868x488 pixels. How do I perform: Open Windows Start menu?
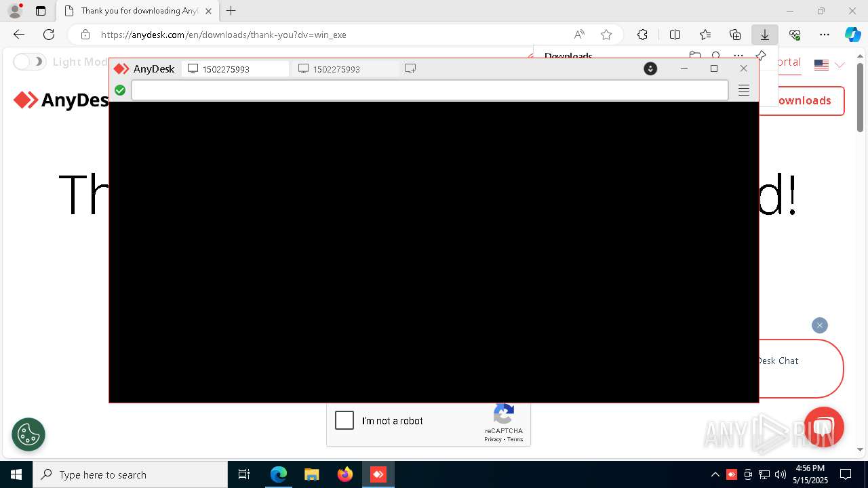coord(16,474)
